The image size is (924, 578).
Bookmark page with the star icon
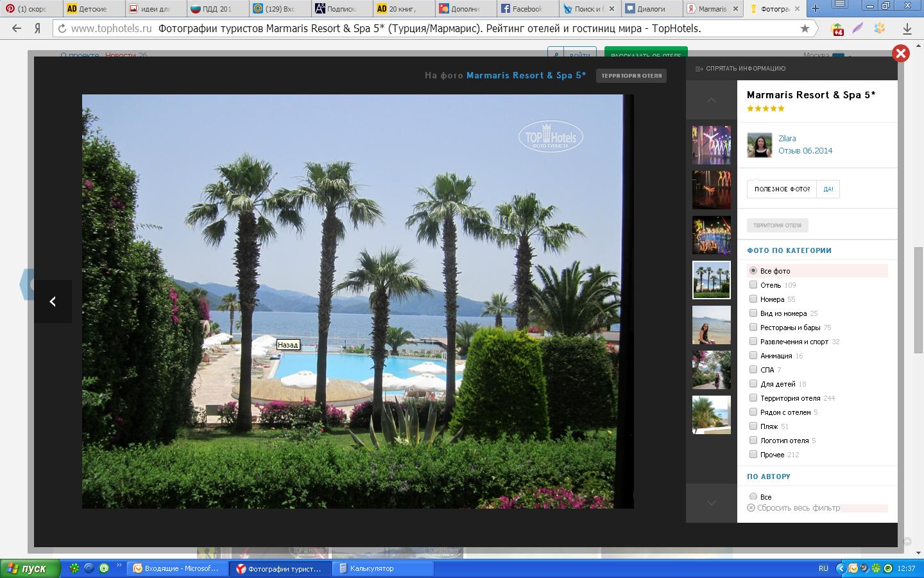pyautogui.click(x=805, y=29)
